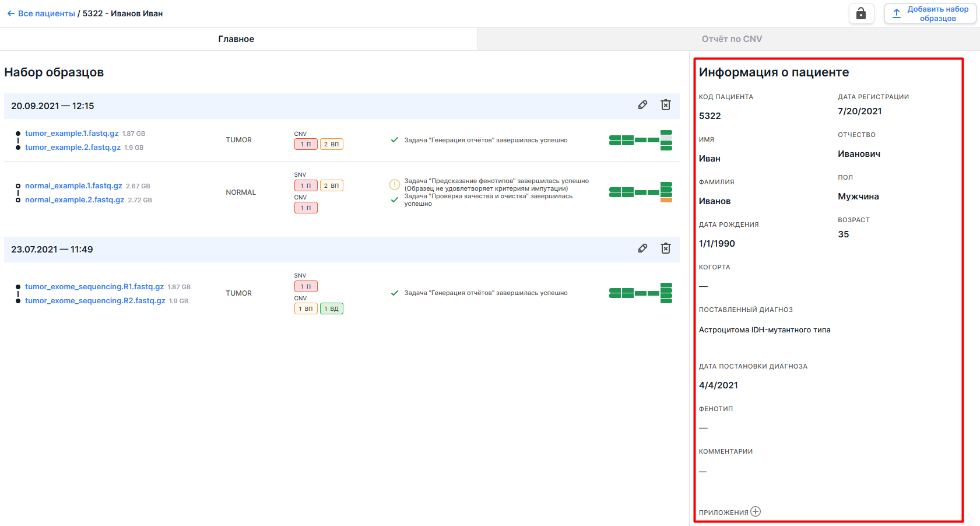980x526 pixels.
Task: Switch to the Отчёт по CNV tab
Action: click(x=731, y=39)
